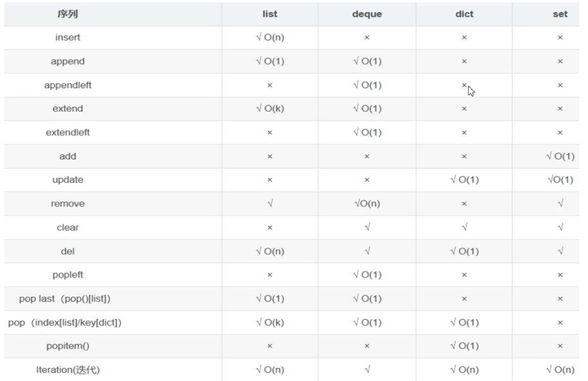Select the "deque" column header

367,14
